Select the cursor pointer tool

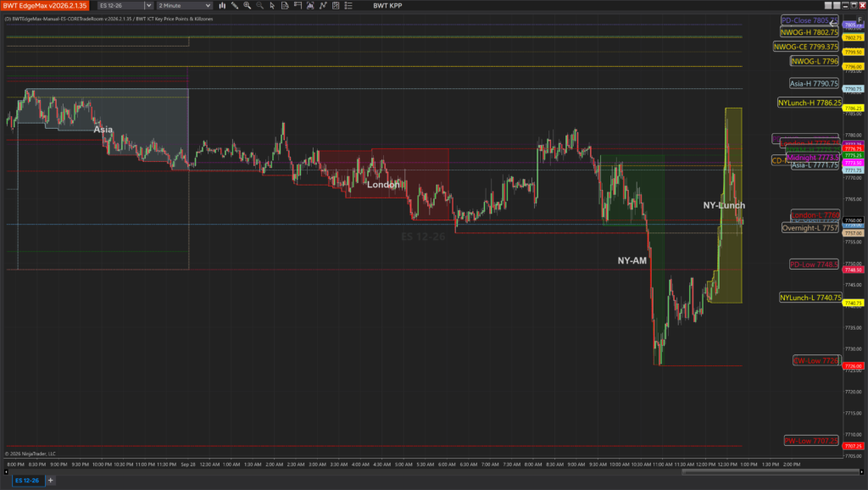tap(272, 6)
